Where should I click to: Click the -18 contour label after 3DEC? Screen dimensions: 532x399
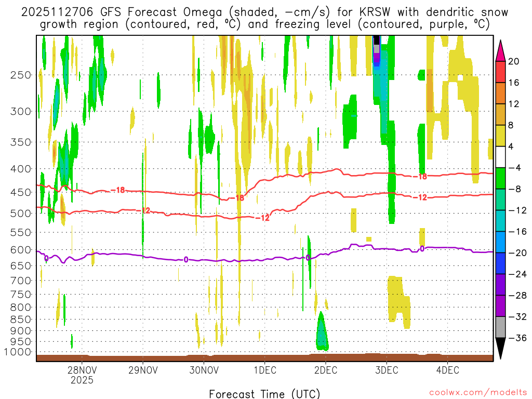pos(419,177)
